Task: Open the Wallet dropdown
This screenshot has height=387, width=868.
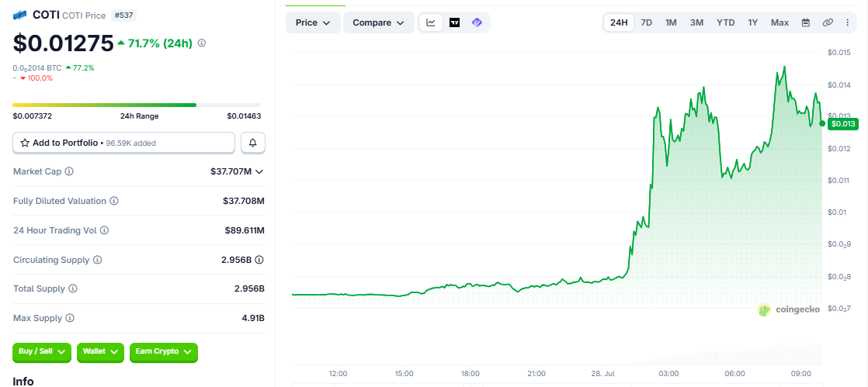Action: 100,351
